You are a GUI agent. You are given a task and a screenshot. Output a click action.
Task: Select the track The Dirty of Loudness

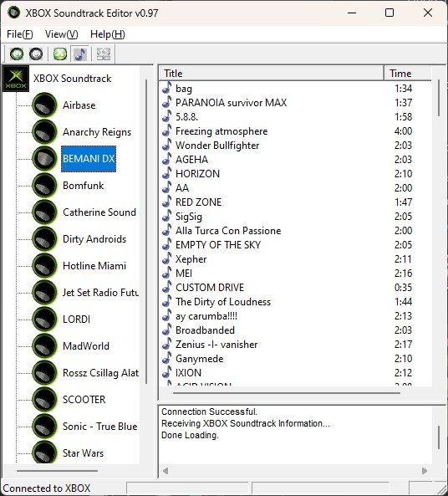[223, 302]
